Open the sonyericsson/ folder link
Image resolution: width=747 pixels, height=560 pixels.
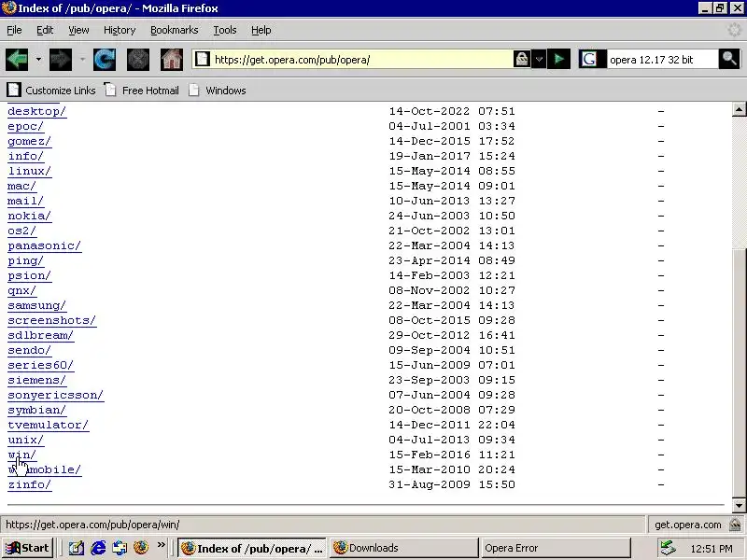56,395
